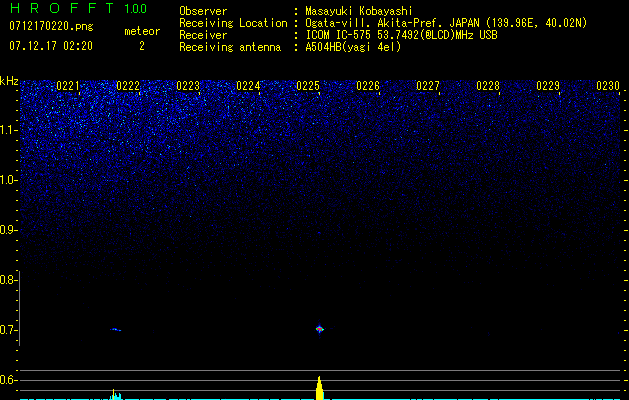This screenshot has height=400, width=629.
Task: Click the meteor count value 2
Action: click(x=142, y=46)
